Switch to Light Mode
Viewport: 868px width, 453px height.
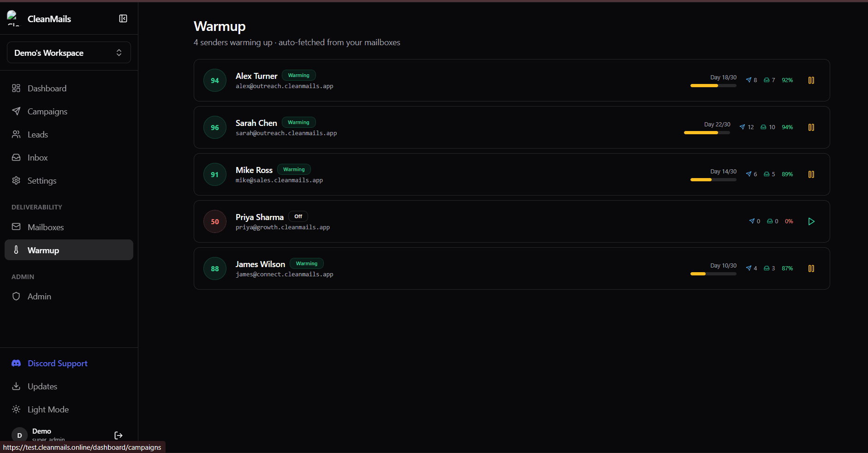[x=69, y=409]
